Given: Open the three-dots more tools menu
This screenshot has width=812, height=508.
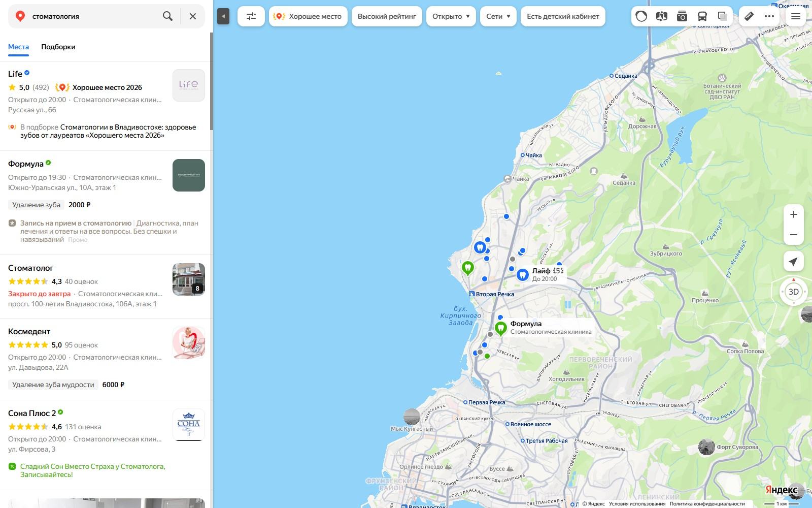Looking at the screenshot, I should pos(769,16).
